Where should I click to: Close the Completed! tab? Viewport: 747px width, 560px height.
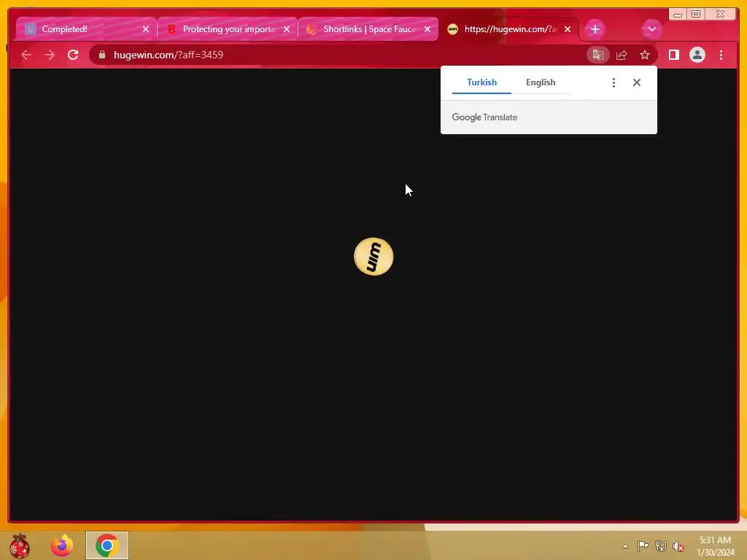click(146, 29)
